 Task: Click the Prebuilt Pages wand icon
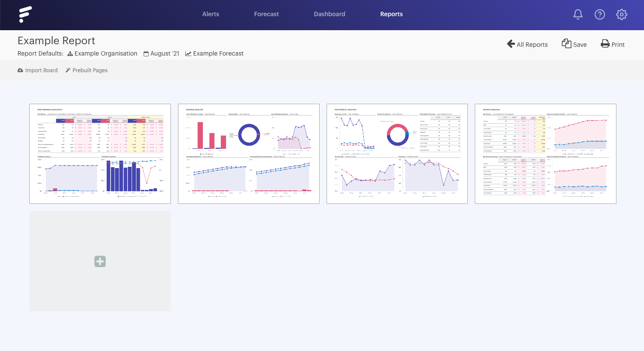point(68,70)
